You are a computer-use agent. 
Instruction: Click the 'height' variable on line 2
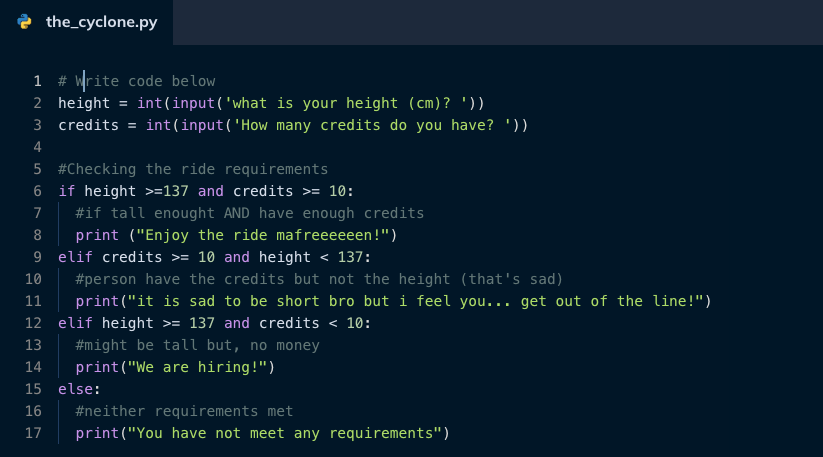pos(84,103)
